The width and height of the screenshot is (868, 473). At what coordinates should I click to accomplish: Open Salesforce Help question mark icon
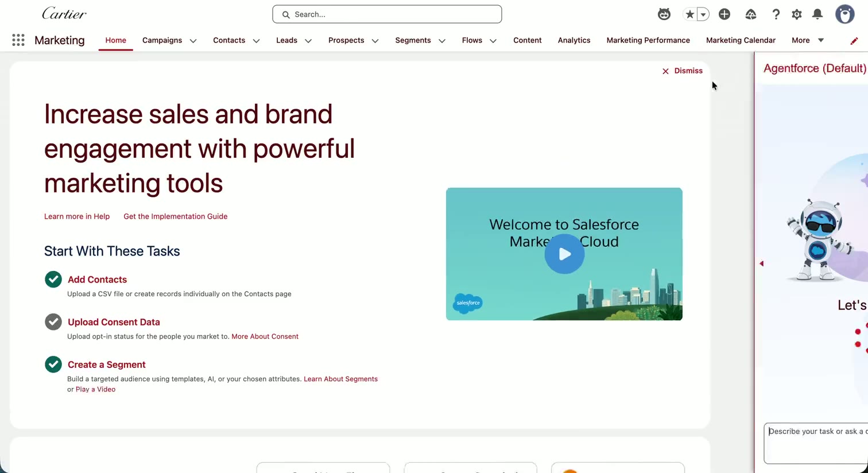tap(776, 14)
